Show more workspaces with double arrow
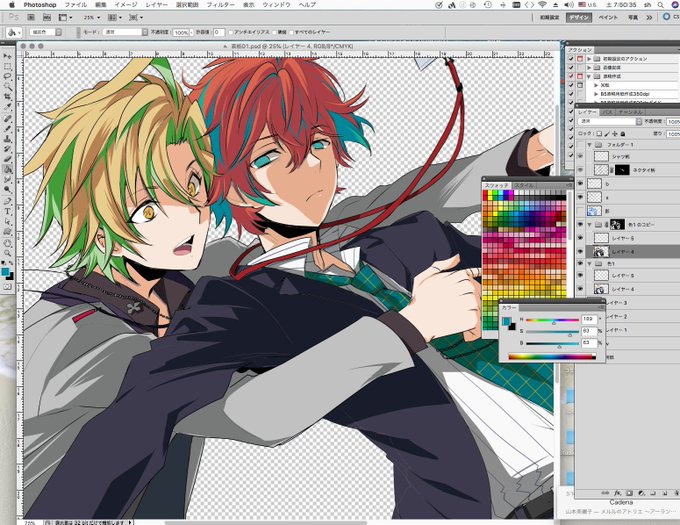This screenshot has height=525, width=680. (x=649, y=18)
